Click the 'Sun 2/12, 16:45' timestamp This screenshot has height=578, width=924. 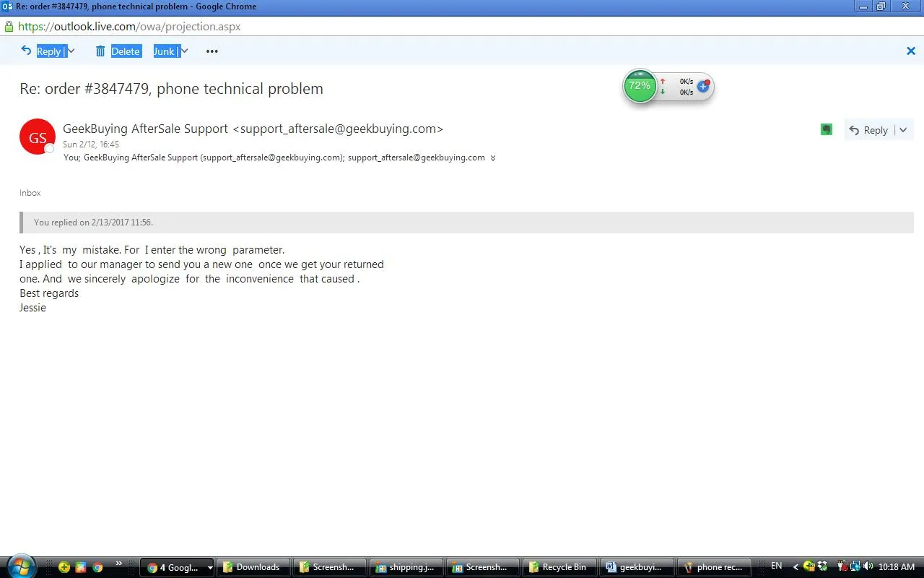tap(91, 144)
